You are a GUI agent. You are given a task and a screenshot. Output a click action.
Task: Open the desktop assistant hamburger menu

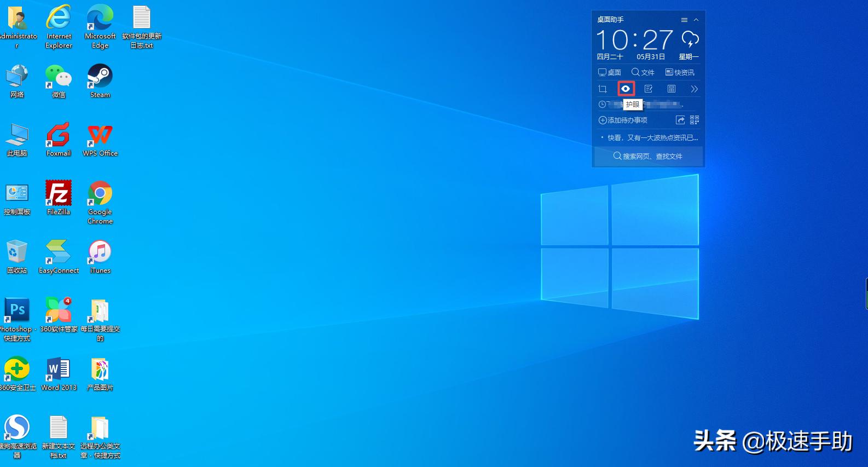click(684, 20)
